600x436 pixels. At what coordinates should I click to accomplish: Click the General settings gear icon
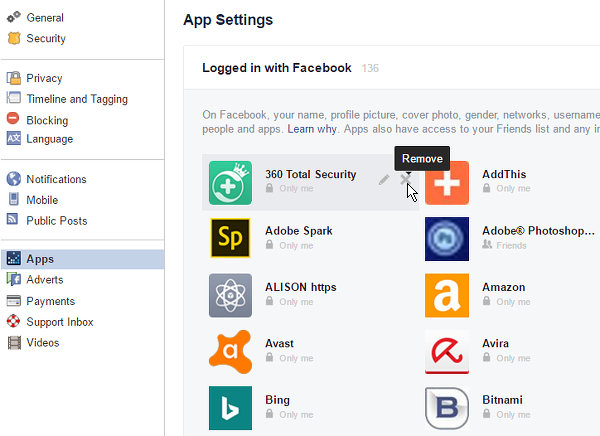pyautogui.click(x=14, y=17)
